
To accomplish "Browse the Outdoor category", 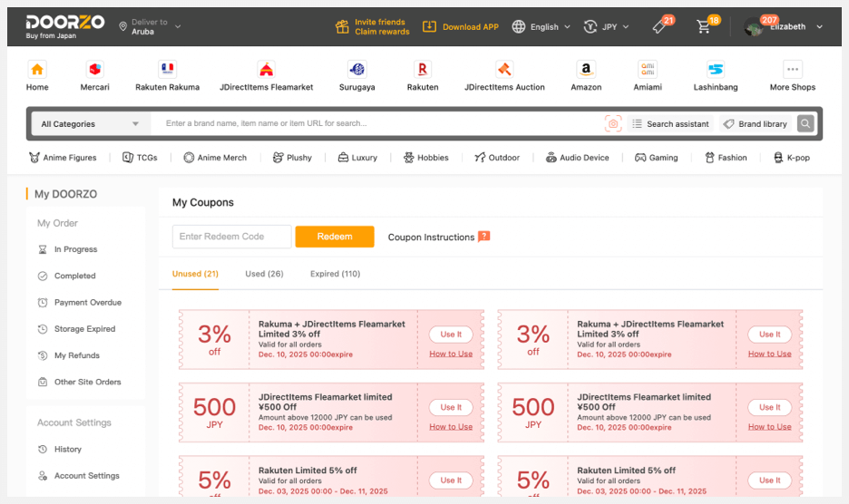I will 497,158.
